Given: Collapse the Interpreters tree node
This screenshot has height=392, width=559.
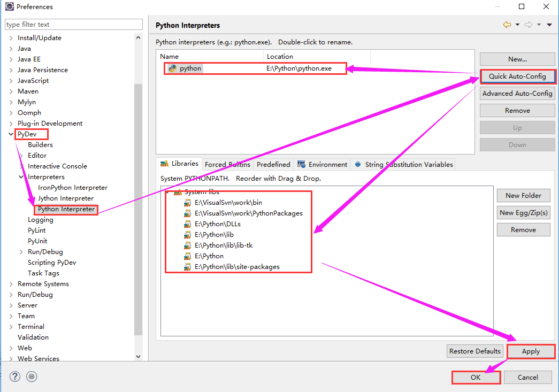Looking at the screenshot, I should tap(21, 177).
